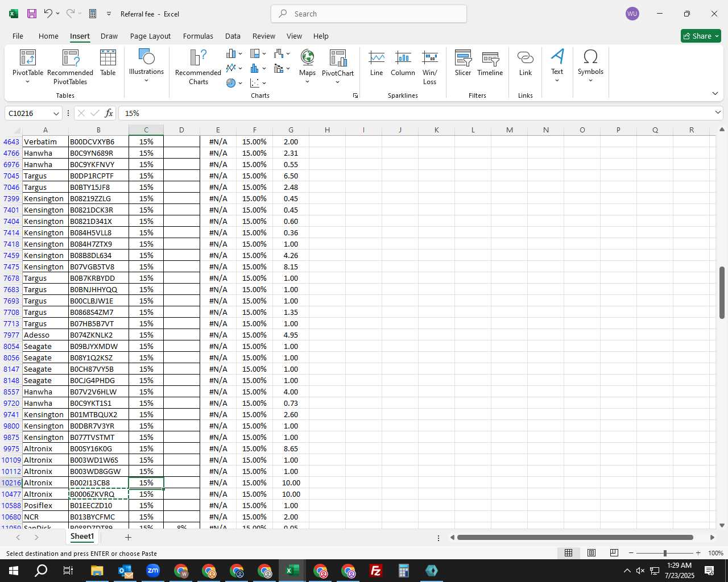728x582 pixels.
Task: Open the PivotChart tool
Action: point(338,66)
